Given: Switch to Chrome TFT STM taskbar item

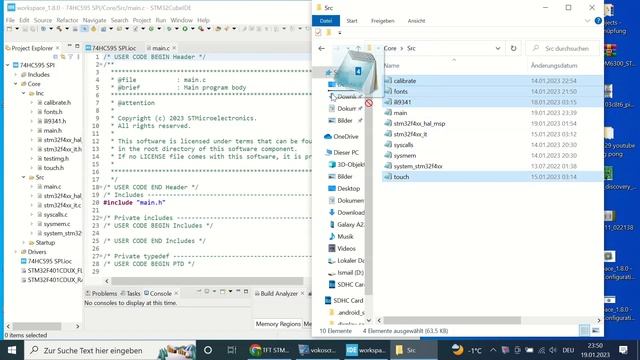Looking at the screenshot, I should (270, 350).
